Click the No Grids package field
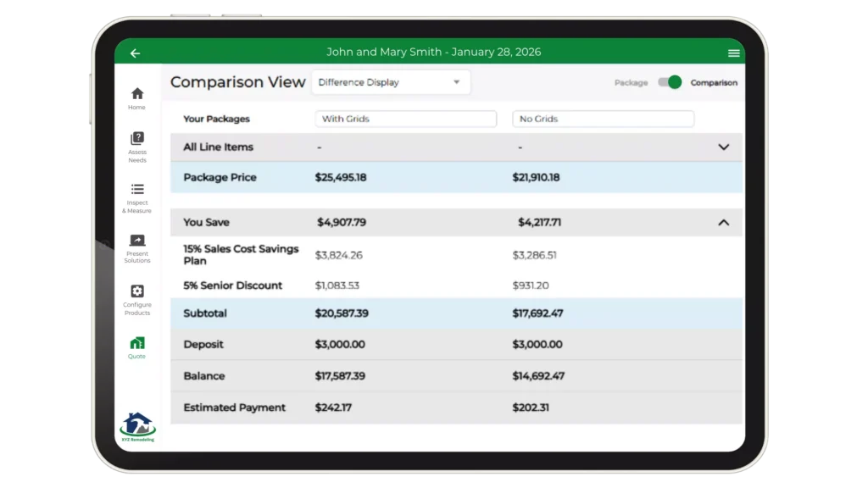 tap(603, 119)
